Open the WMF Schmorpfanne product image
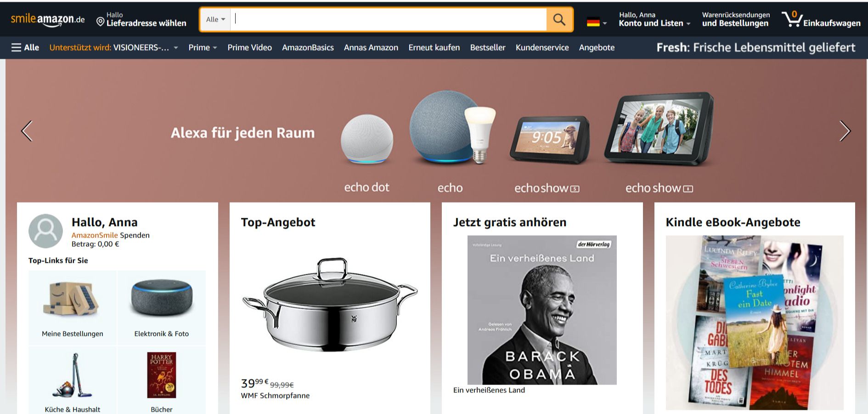Screen dimensions: 868x414 pyautogui.click(x=330, y=305)
